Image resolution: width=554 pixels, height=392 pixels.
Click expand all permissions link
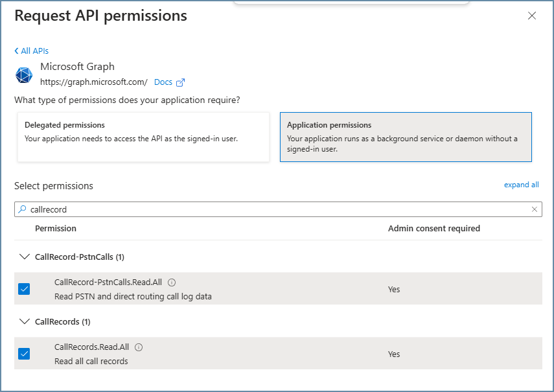tap(521, 185)
